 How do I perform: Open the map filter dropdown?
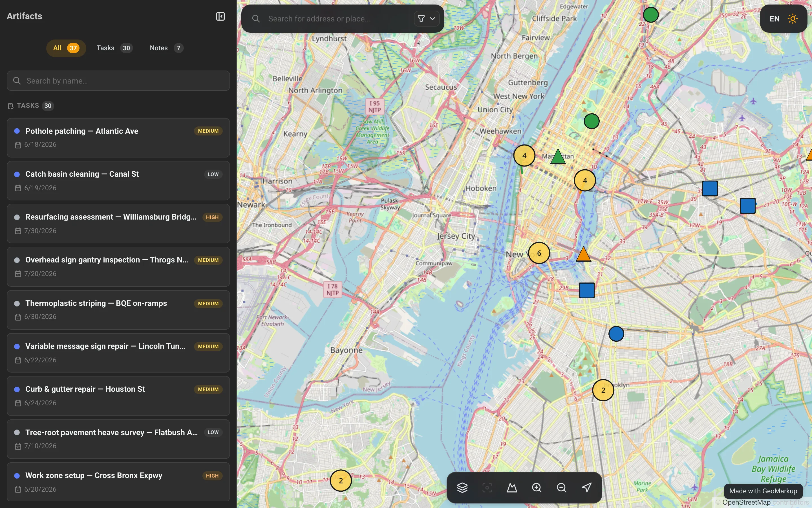coord(427,19)
